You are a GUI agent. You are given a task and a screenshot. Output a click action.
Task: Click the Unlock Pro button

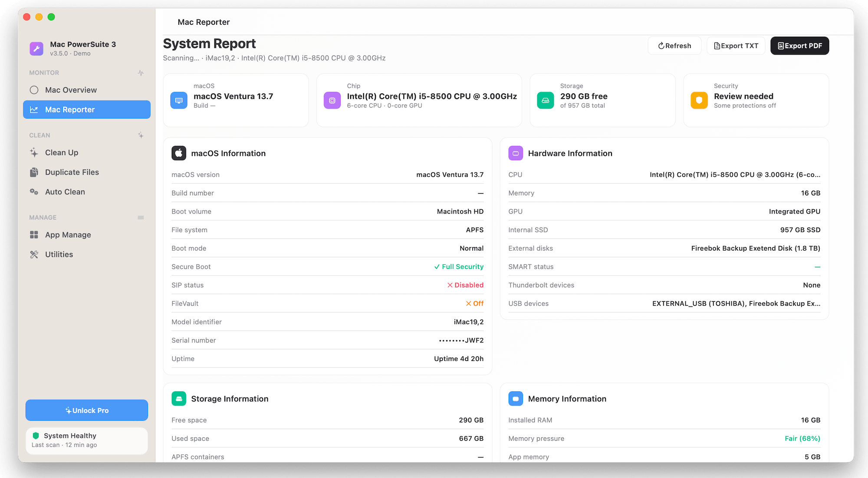click(87, 410)
